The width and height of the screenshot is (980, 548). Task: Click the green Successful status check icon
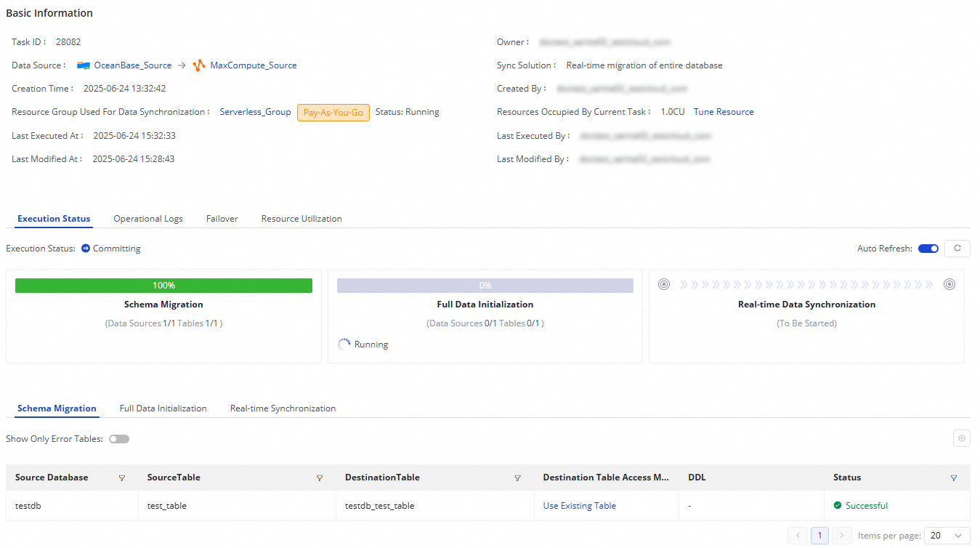838,505
